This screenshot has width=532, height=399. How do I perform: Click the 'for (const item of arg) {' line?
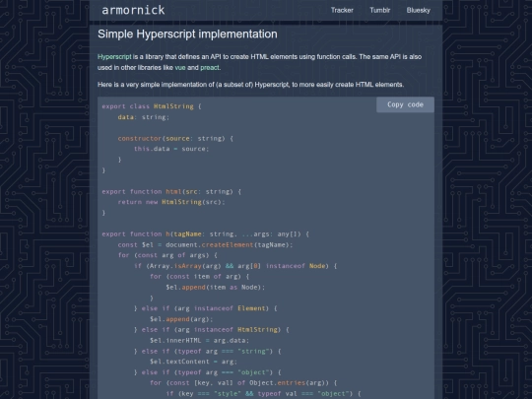point(199,277)
